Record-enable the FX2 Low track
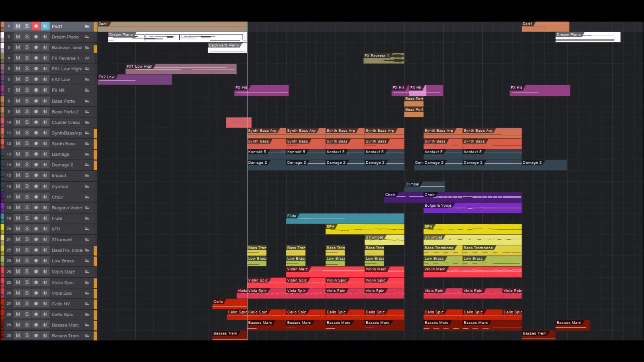 [x=36, y=79]
